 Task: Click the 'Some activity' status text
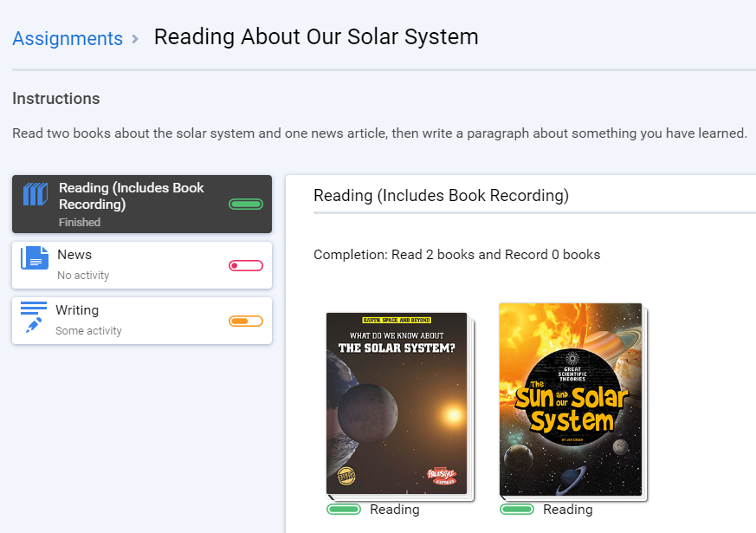88,331
